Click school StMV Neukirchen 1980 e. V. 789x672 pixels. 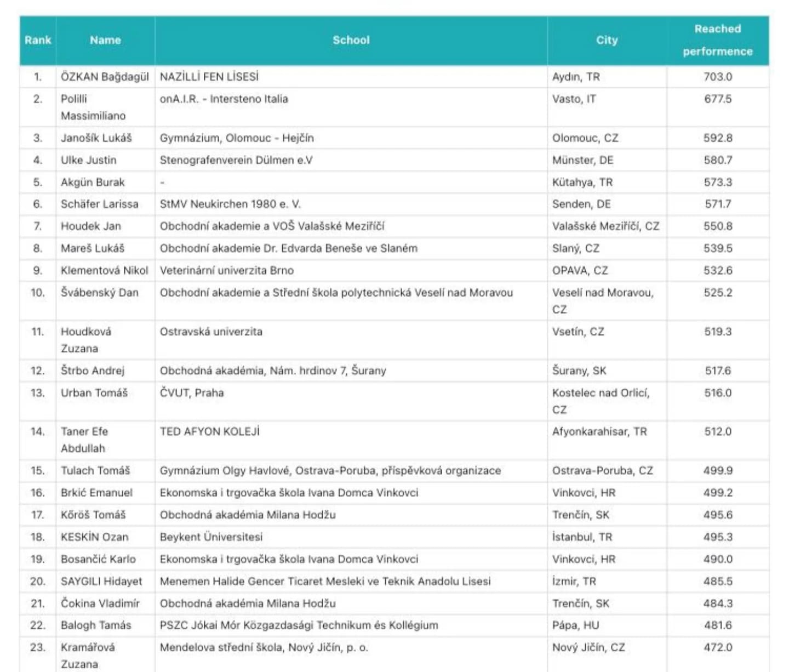point(230,204)
